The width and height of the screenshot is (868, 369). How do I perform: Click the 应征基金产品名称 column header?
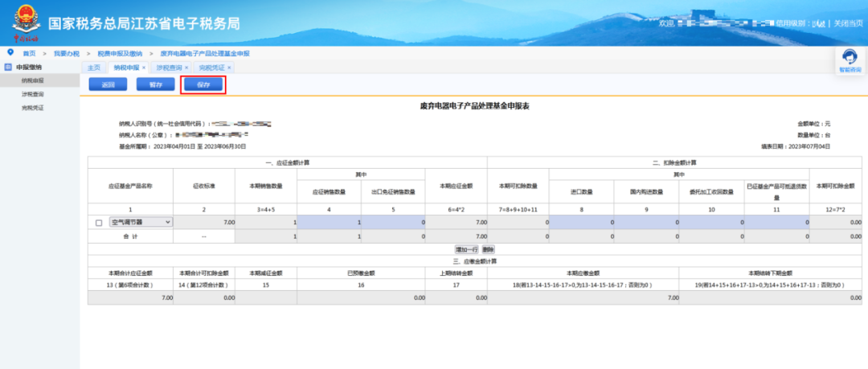(x=130, y=187)
